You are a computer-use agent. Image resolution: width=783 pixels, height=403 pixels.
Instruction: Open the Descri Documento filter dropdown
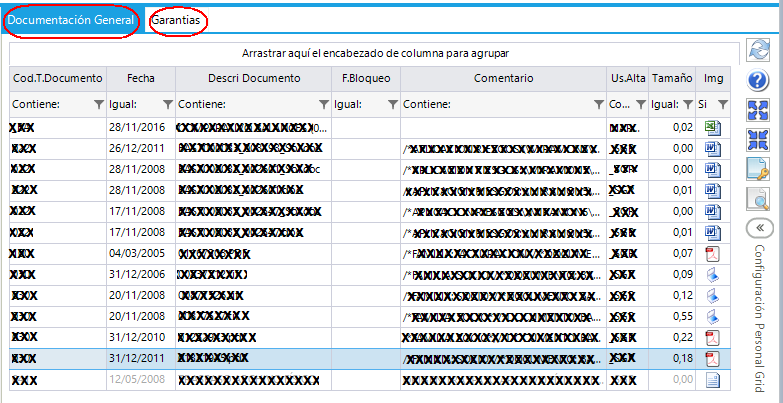click(x=324, y=104)
